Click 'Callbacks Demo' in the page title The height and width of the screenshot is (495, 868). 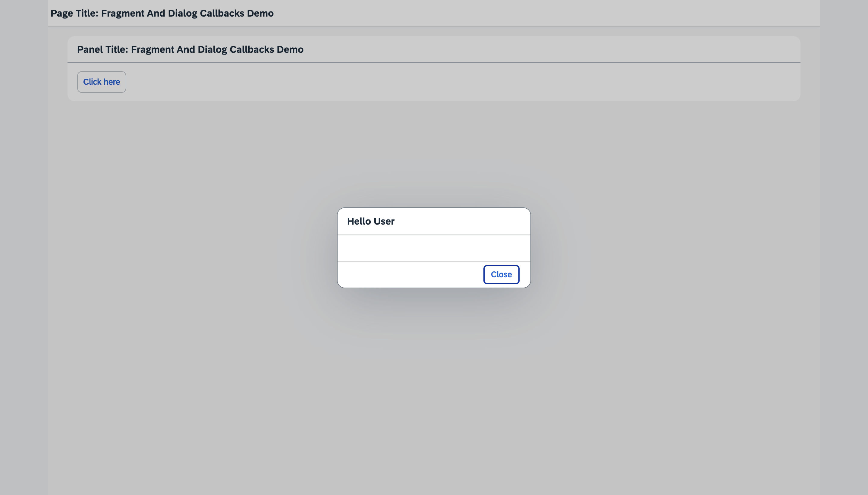(237, 13)
